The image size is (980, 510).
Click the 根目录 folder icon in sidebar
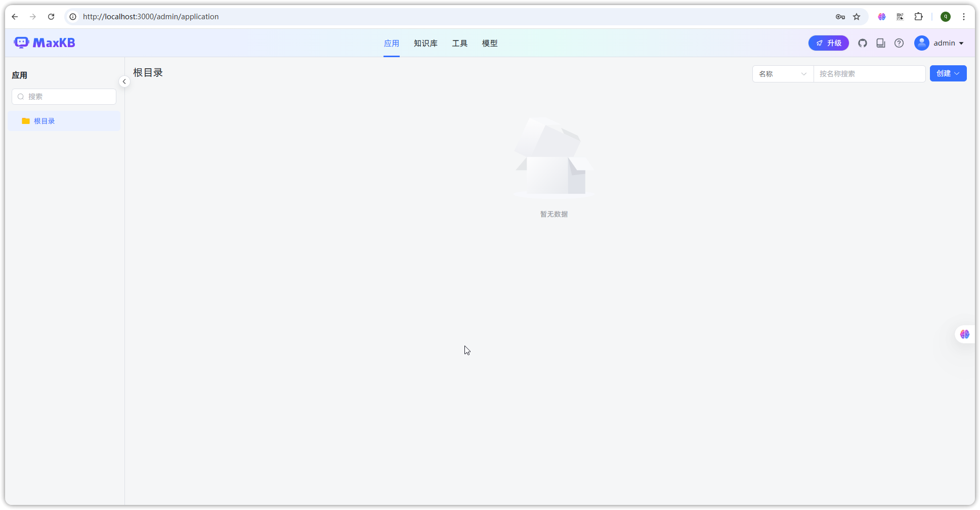click(x=26, y=121)
